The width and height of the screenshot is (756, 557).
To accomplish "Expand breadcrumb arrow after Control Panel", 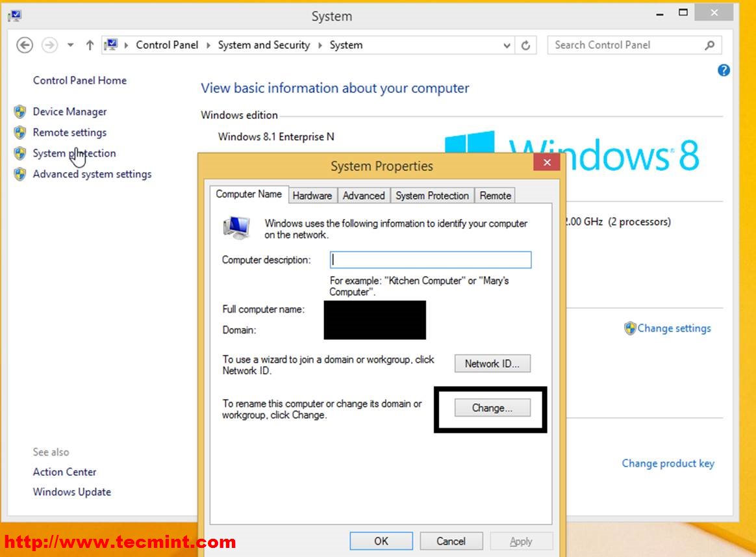I will point(208,45).
